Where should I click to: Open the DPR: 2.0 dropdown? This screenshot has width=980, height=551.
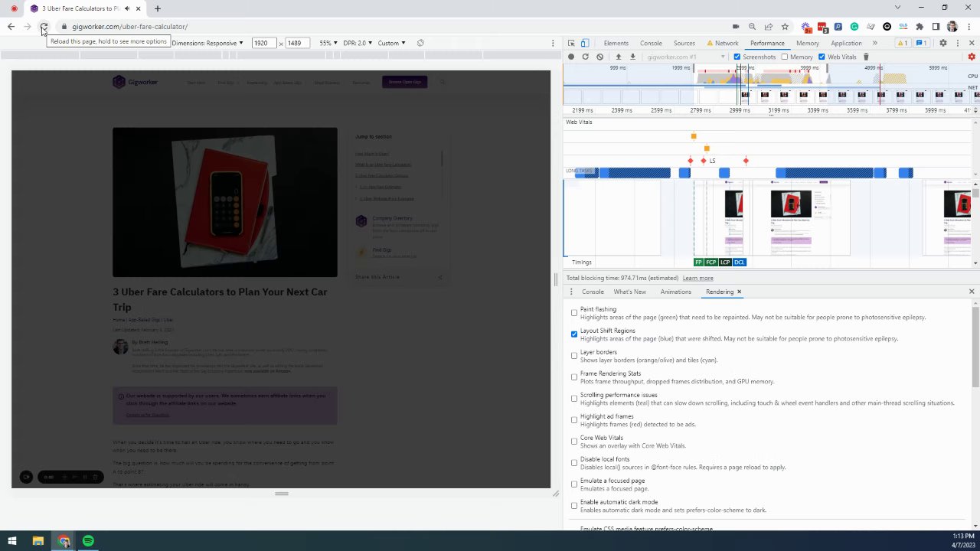(358, 43)
